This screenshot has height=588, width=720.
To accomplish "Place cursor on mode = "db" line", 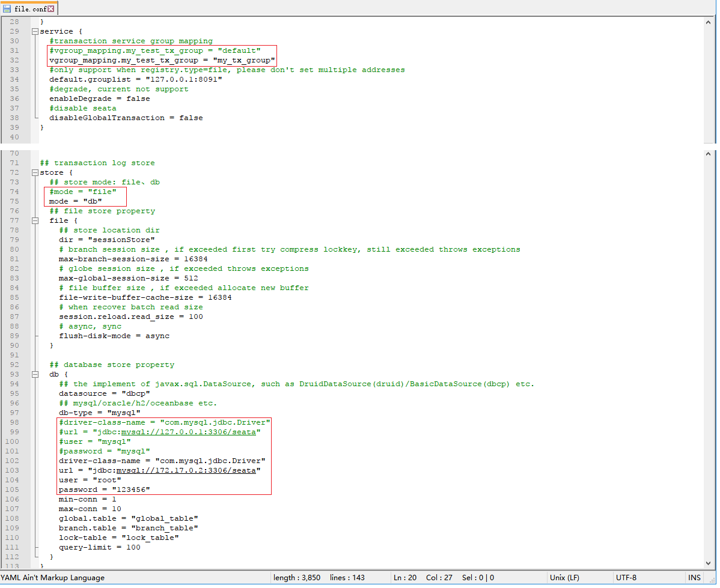I will (x=75, y=202).
